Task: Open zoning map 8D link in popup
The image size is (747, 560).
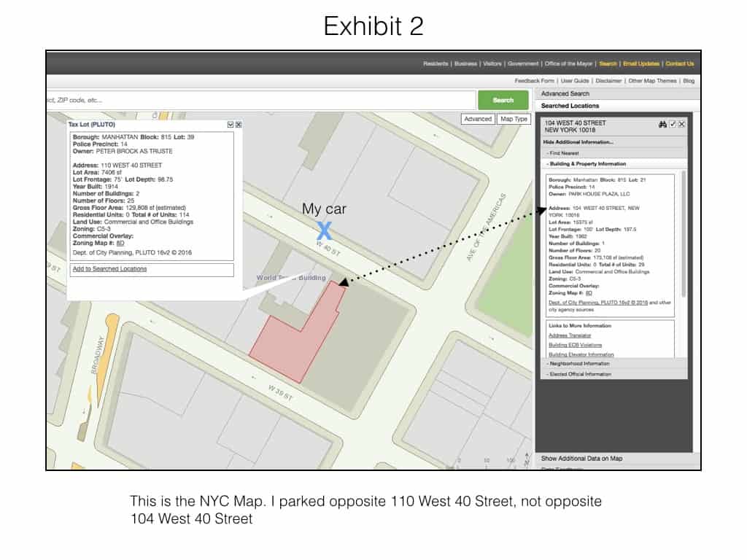Action: (120, 244)
